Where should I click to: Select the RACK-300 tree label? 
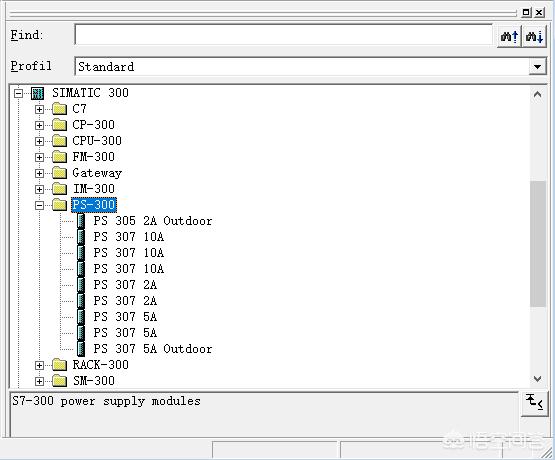101,365
